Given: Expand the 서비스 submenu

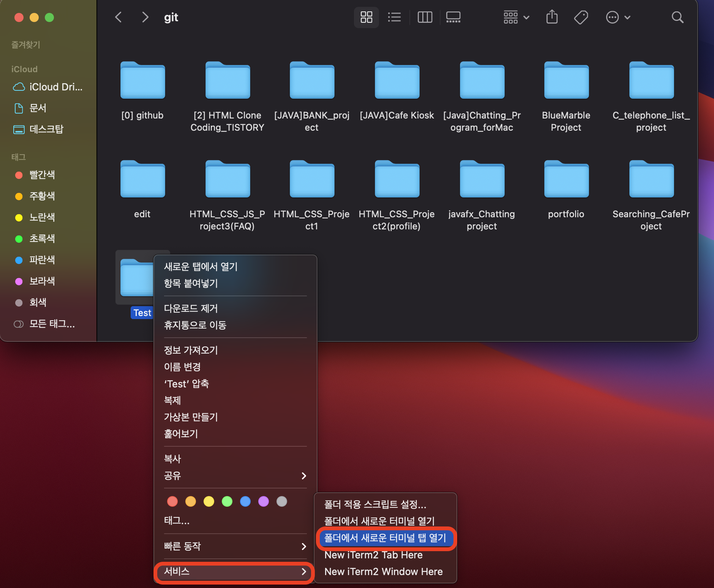Looking at the screenshot, I should pos(235,571).
